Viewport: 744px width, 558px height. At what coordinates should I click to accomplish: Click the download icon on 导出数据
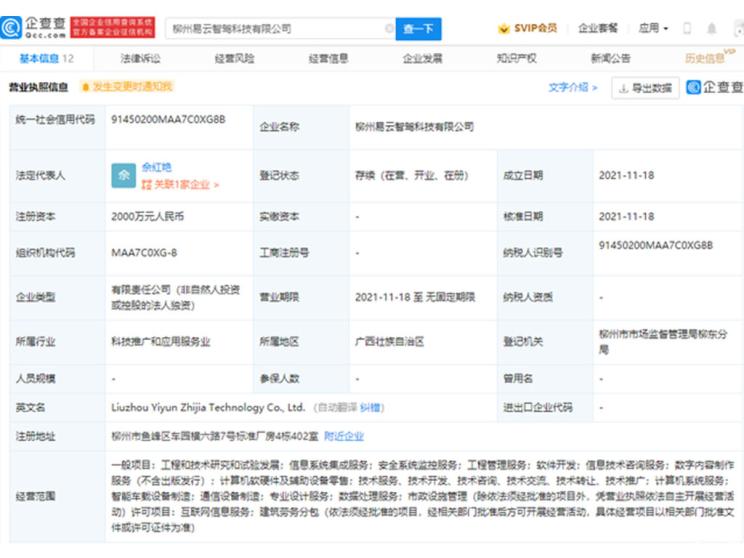625,88
